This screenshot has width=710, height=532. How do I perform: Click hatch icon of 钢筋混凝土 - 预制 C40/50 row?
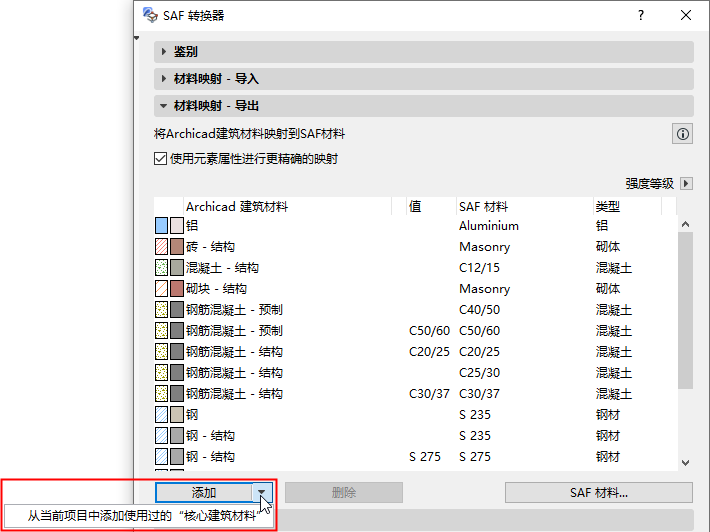161,310
